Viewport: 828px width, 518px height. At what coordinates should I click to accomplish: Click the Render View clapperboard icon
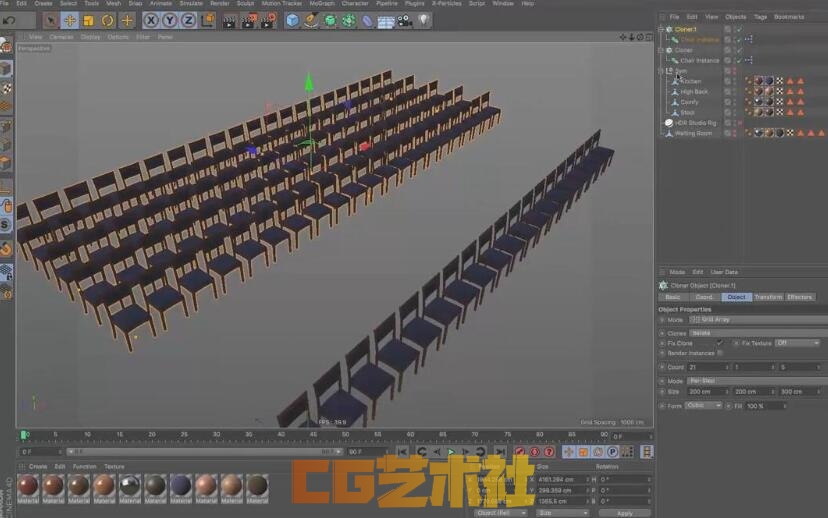coord(230,21)
